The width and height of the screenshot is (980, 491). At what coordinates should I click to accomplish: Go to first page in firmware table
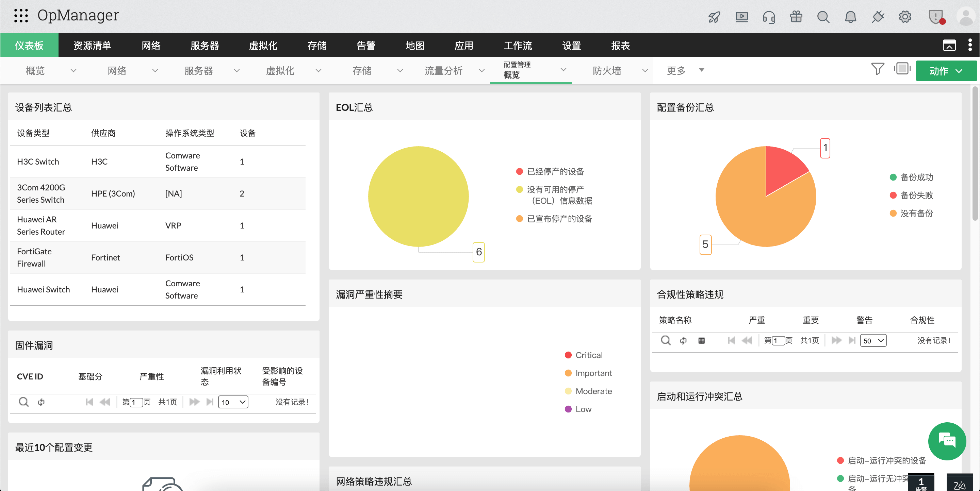(x=89, y=402)
